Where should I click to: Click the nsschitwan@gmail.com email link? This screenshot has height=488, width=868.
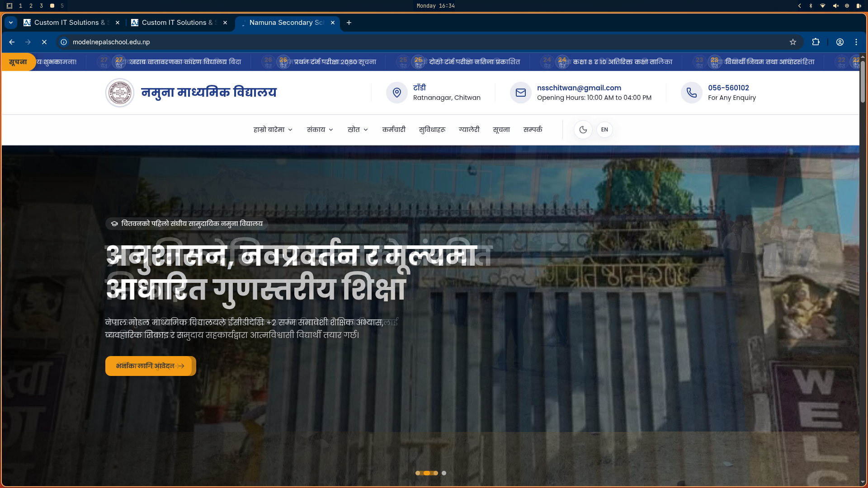[x=579, y=88]
